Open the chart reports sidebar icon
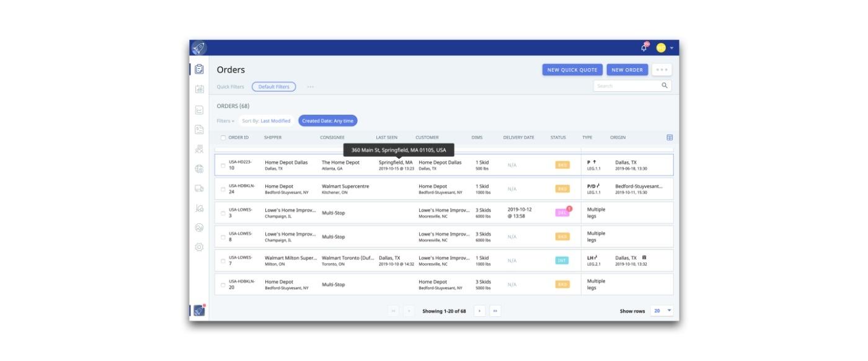 tap(199, 110)
